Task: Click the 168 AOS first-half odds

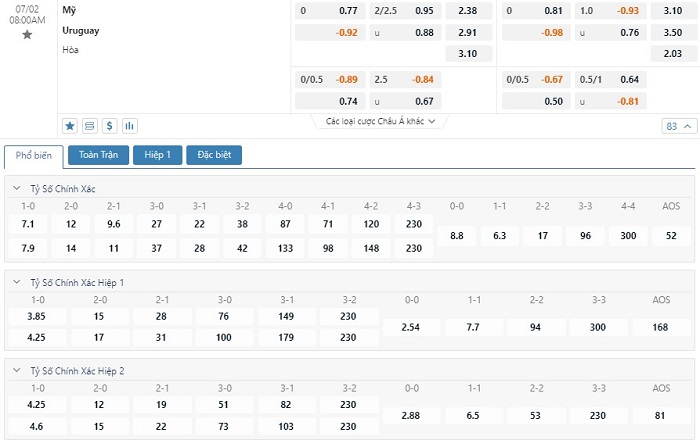Action: (x=660, y=328)
